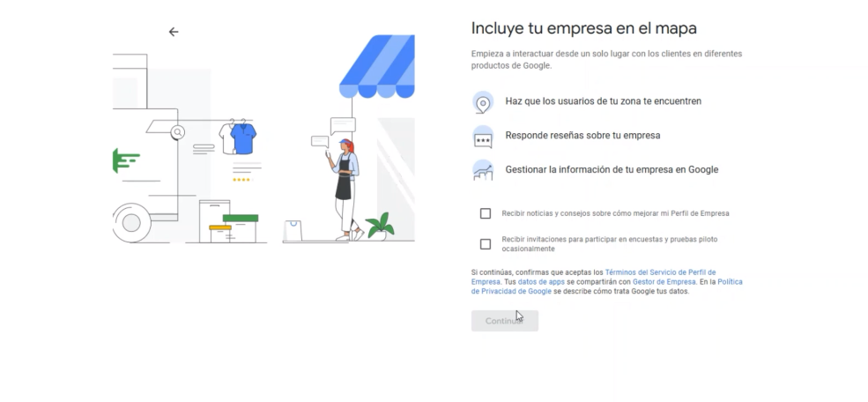868x402 pixels.
Task: Click the shopkeeper woman illustration
Action: tap(345, 185)
